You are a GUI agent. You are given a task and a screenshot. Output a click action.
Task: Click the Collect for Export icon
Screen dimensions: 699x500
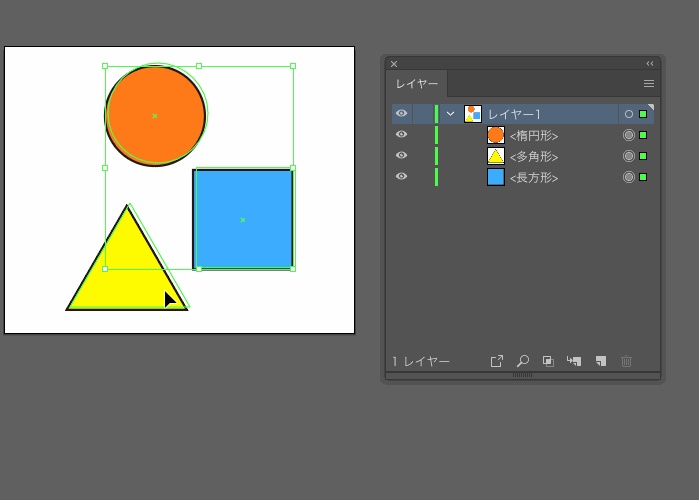pyautogui.click(x=497, y=361)
